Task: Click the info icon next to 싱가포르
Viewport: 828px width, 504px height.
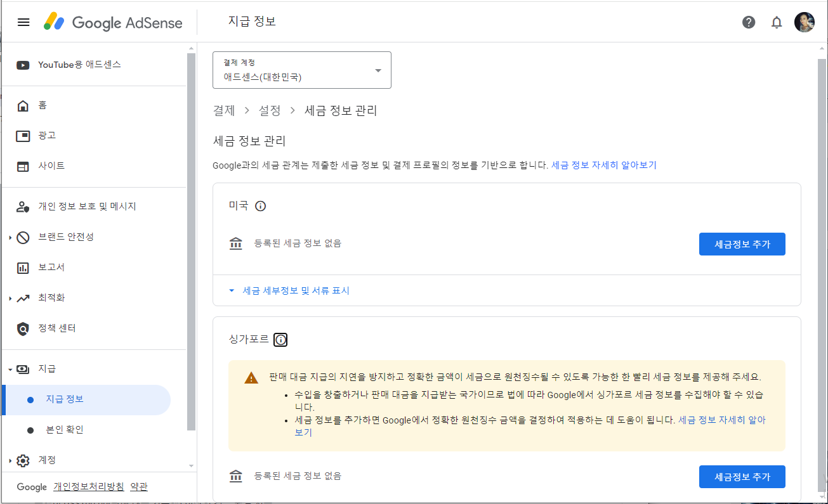Action: click(x=280, y=340)
